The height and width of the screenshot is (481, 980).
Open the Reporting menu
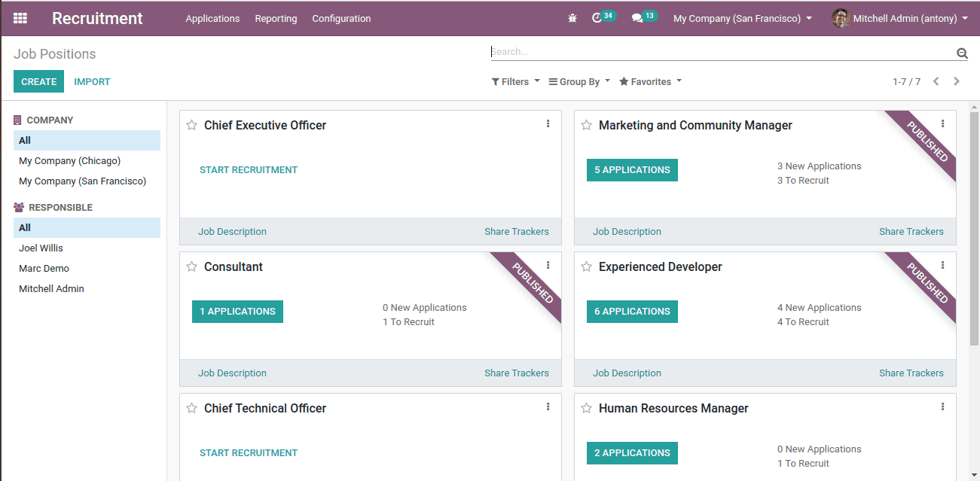coord(276,18)
